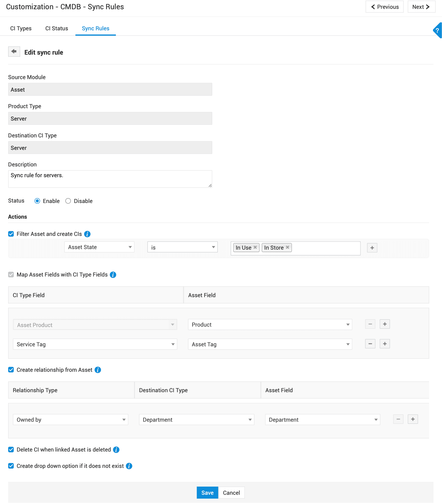Remove the In Store tag
Image resolution: width=442 pixels, height=504 pixels.
click(287, 247)
